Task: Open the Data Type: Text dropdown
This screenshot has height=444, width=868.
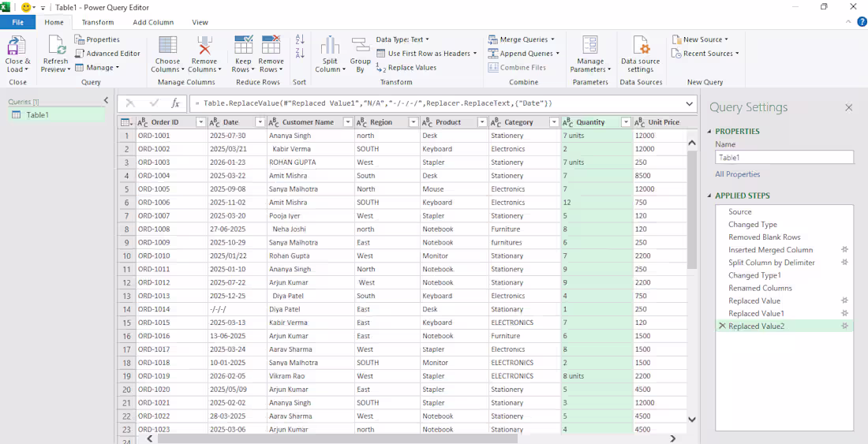Action: tap(402, 39)
